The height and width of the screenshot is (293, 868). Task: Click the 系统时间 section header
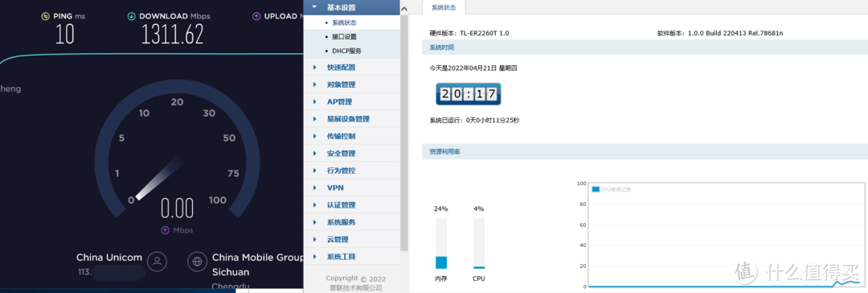645,47
